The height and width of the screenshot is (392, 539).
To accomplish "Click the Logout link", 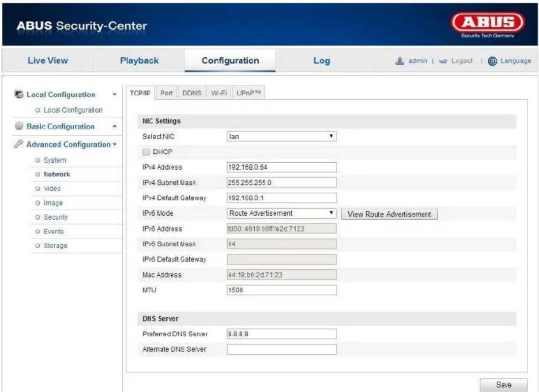I will 462,61.
